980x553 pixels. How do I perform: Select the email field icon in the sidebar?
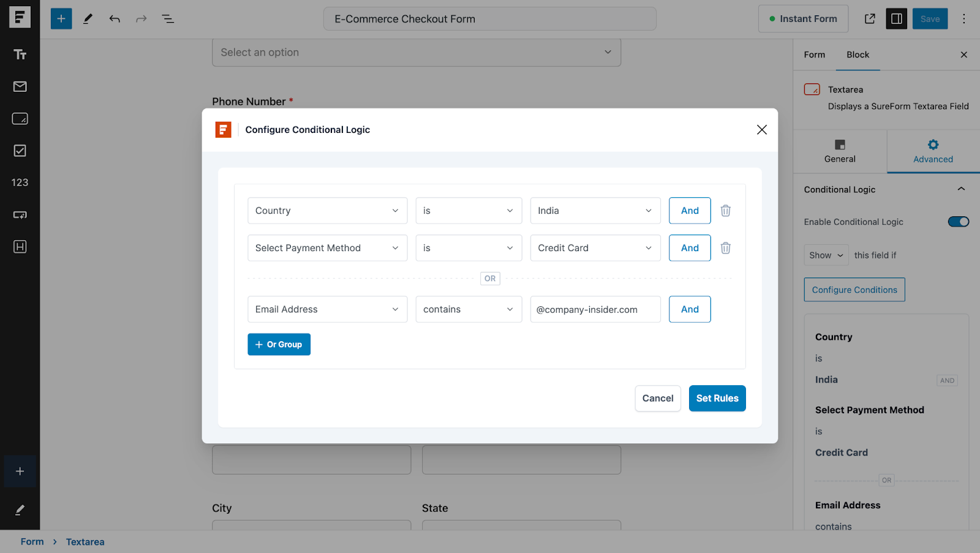pos(20,86)
